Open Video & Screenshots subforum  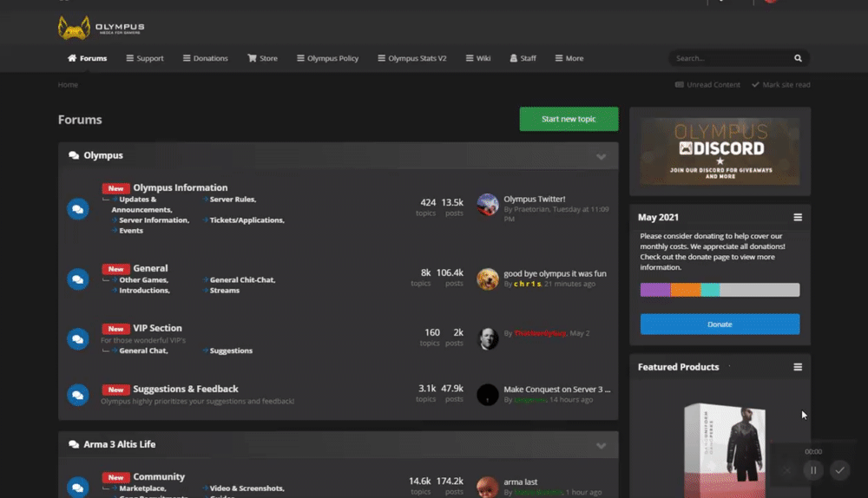point(247,488)
